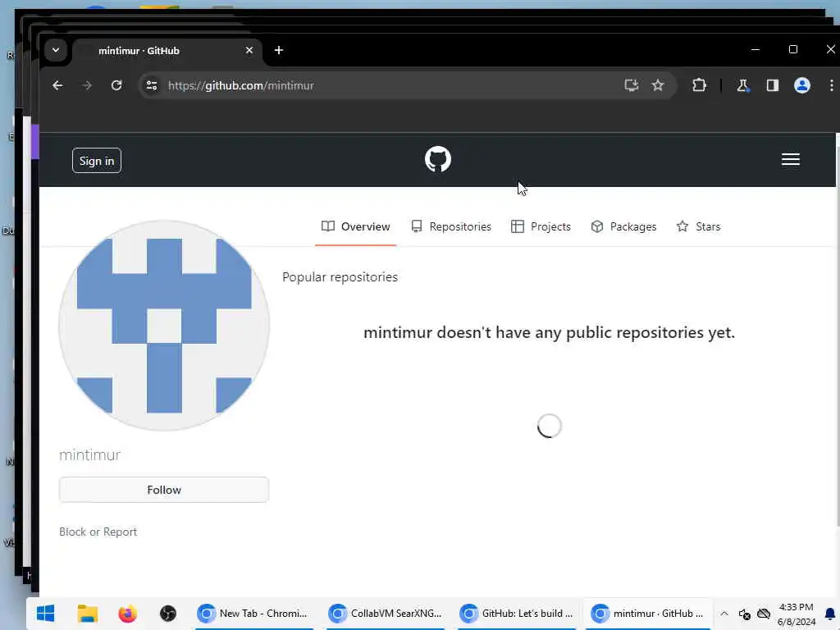Open a new browser tab
This screenshot has width=840, height=630.
tap(279, 50)
